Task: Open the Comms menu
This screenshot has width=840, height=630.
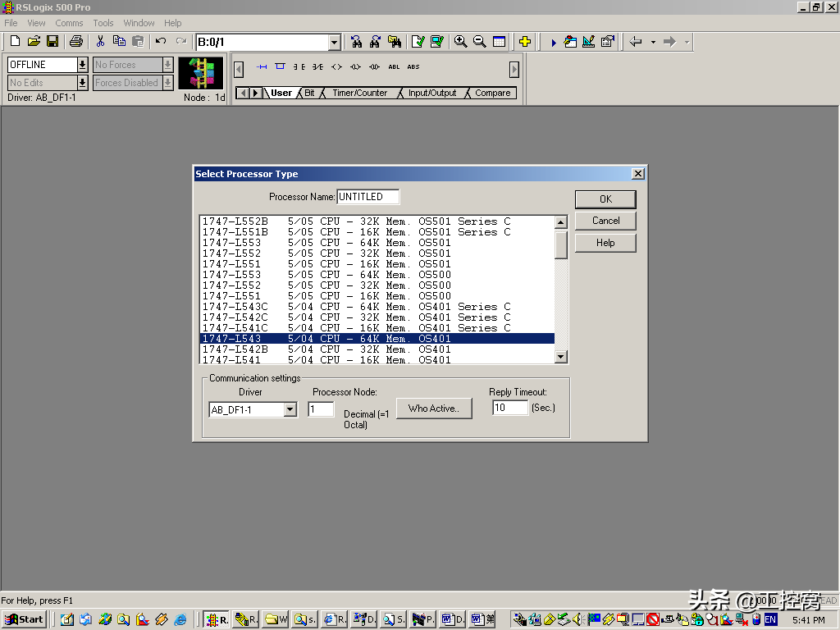Action: click(70, 23)
